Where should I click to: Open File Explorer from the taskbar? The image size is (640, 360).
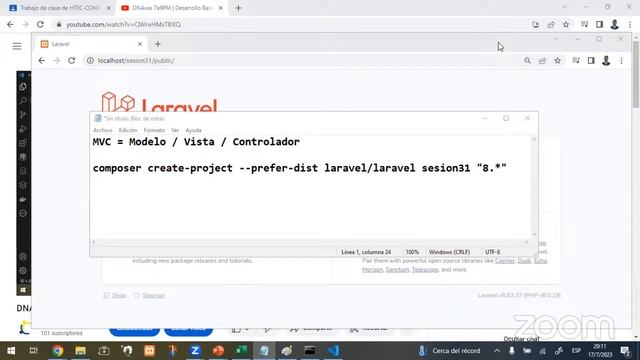click(80, 351)
